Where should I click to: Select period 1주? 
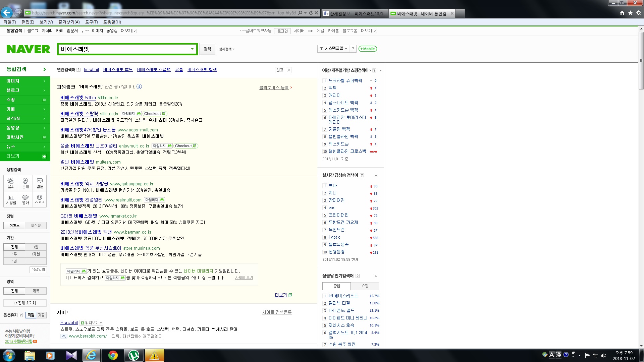click(14, 254)
